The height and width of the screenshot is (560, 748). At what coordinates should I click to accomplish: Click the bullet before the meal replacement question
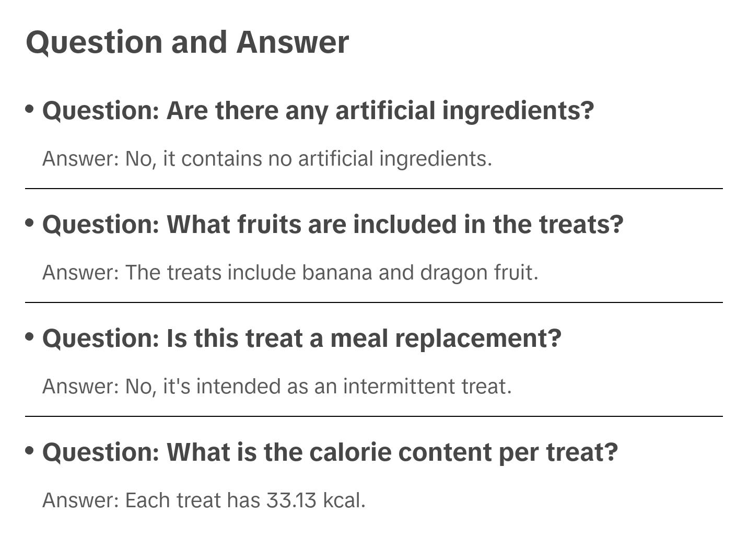point(30,337)
